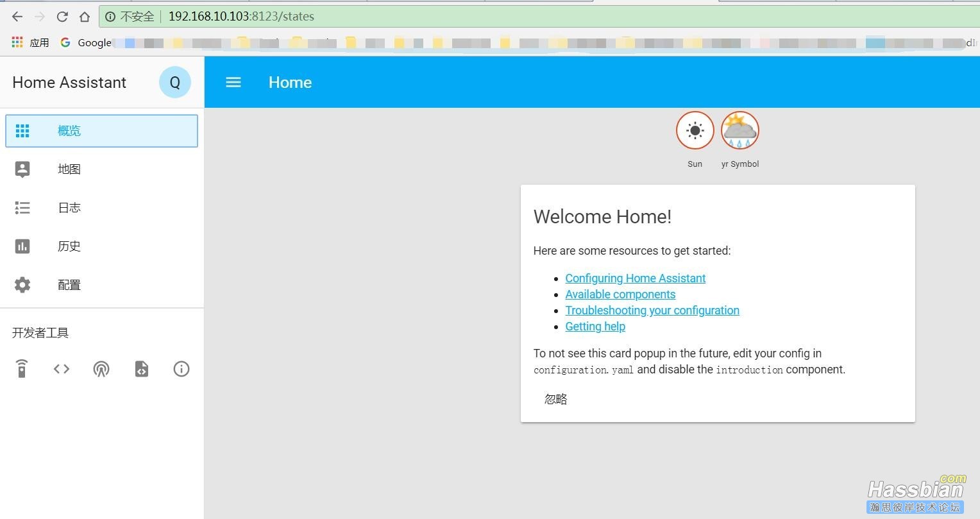Open Available components link
This screenshot has width=980, height=519.
pos(620,294)
